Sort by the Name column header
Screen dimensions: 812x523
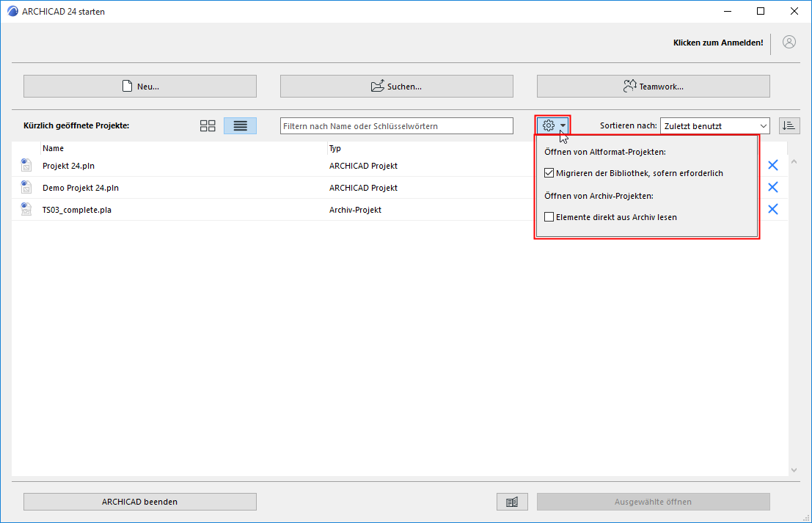point(53,148)
